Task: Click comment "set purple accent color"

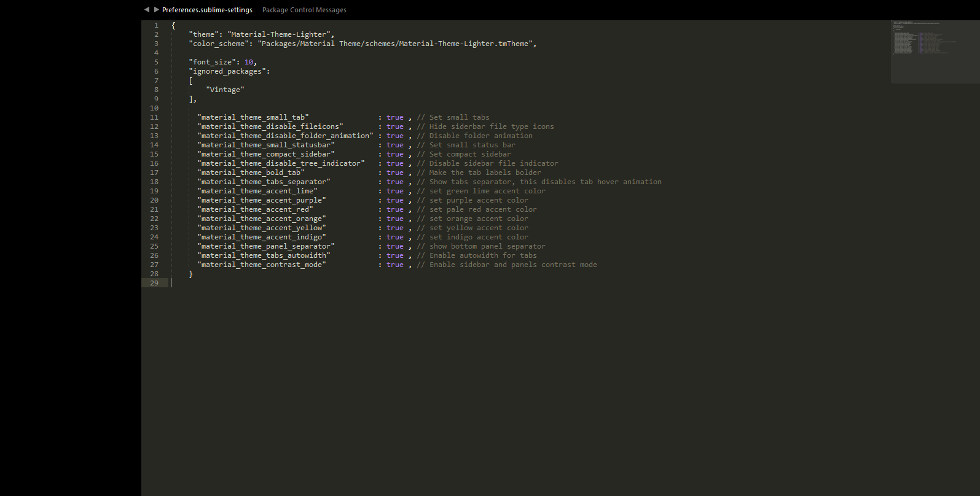Action: [472, 200]
